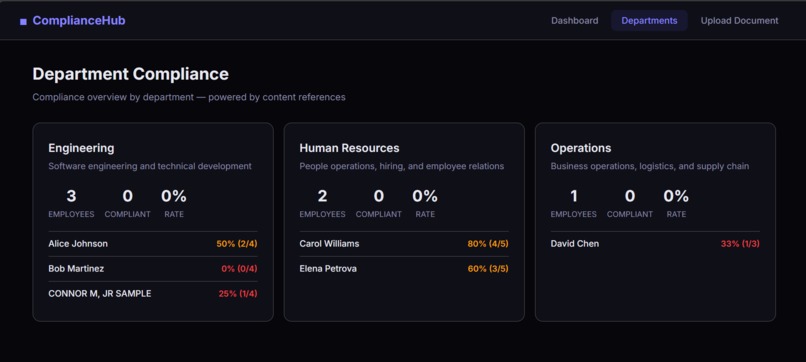This screenshot has width=806, height=362.
Task: Select the CONNOR M, JR SAMPLE row
Action: pyautogui.click(x=153, y=294)
